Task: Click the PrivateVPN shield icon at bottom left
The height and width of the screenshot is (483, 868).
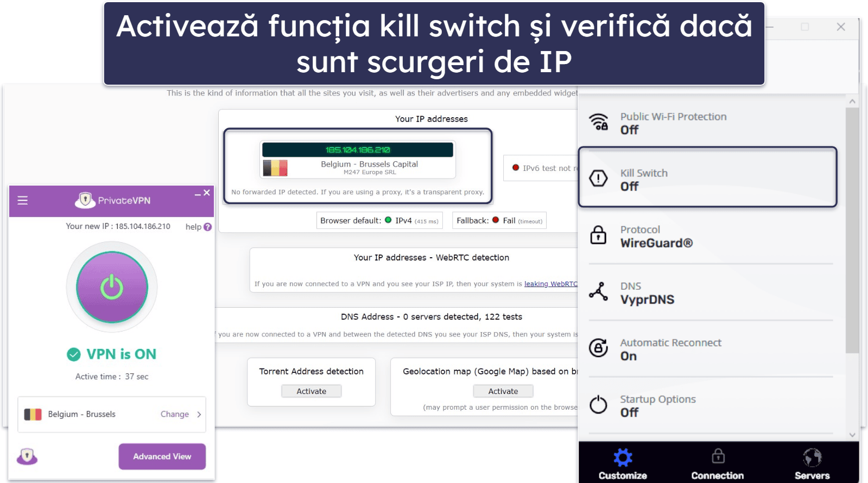Action: [x=27, y=456]
